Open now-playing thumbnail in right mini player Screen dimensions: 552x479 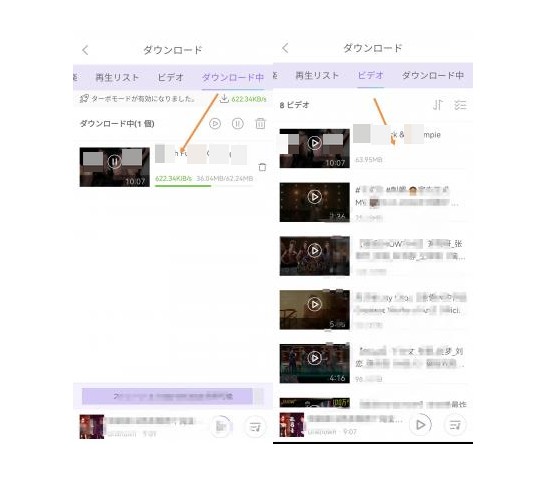pos(292,425)
